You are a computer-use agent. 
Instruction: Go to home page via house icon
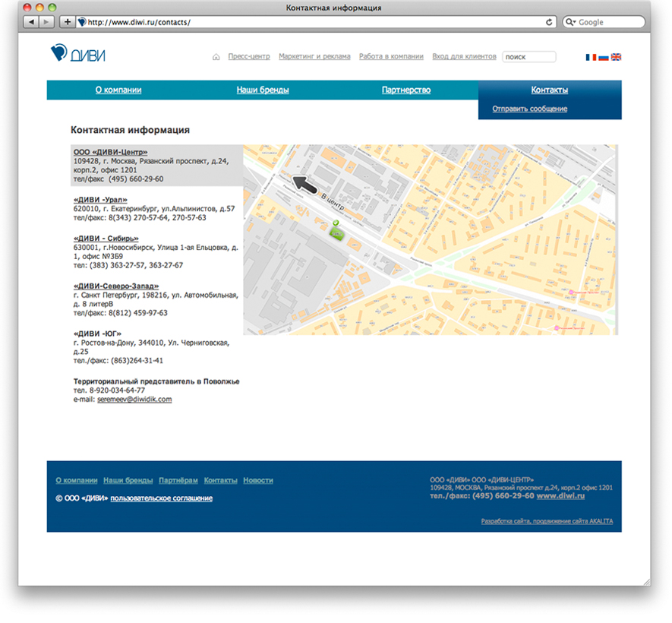[216, 56]
